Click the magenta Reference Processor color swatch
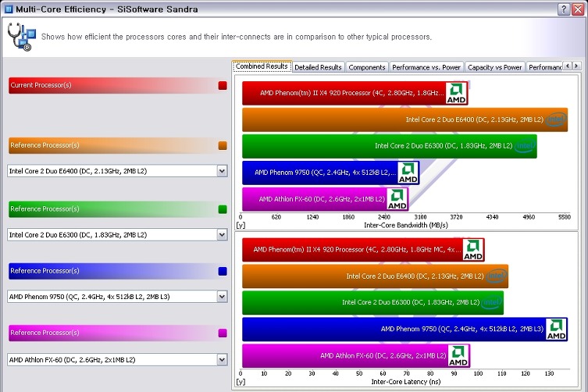Viewport: 588px width, 392px height. coord(223,333)
